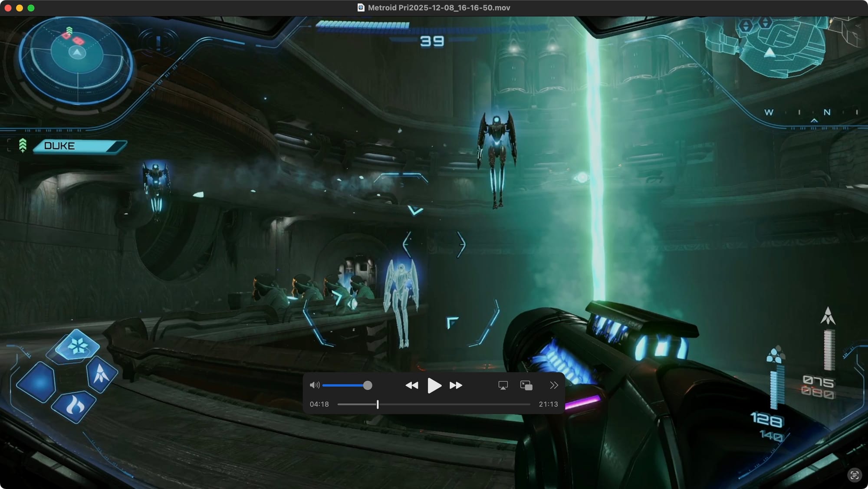Expand the share and speed chevrons menu

point(554,385)
